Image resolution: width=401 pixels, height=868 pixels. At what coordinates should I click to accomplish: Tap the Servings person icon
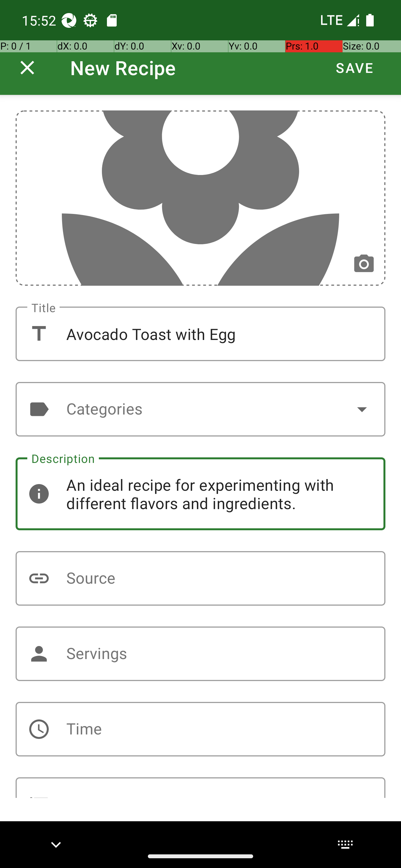pos(39,654)
